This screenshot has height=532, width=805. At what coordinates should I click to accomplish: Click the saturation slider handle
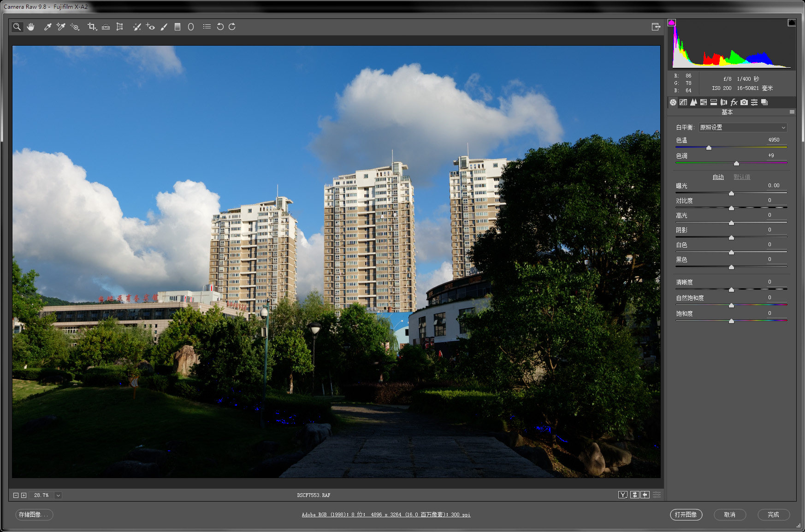pos(731,321)
